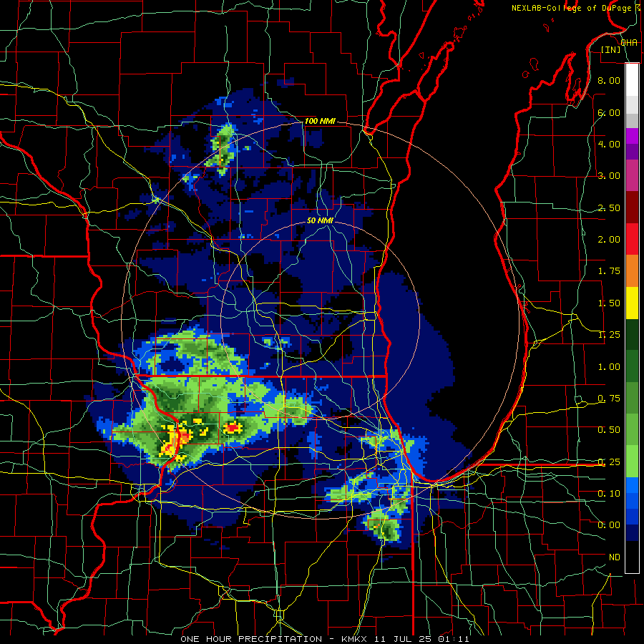Click the 0.10 legend value
This screenshot has width=644, height=644.
click(609, 494)
